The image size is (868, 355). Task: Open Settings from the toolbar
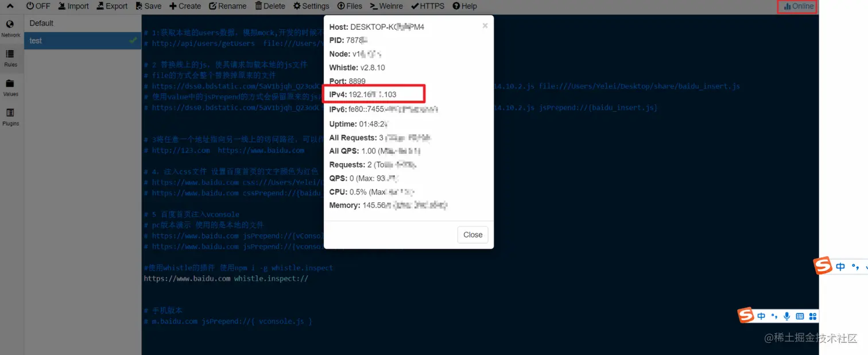pyautogui.click(x=311, y=6)
